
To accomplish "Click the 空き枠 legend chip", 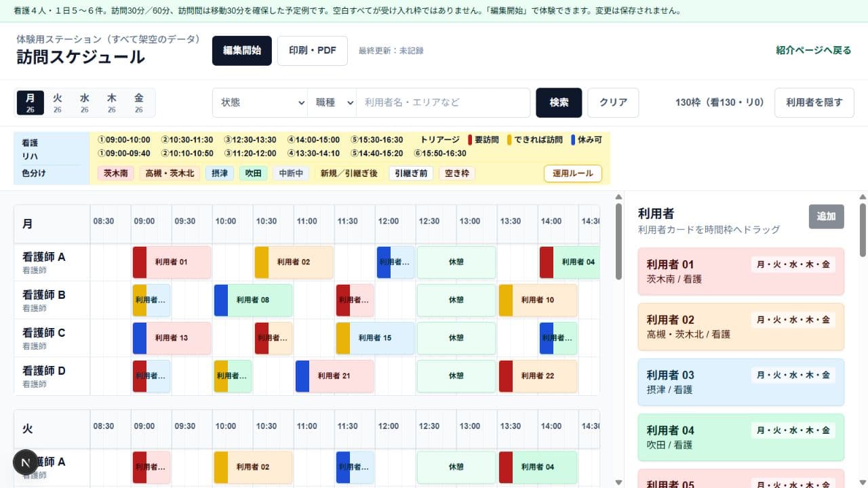I will coord(457,174).
